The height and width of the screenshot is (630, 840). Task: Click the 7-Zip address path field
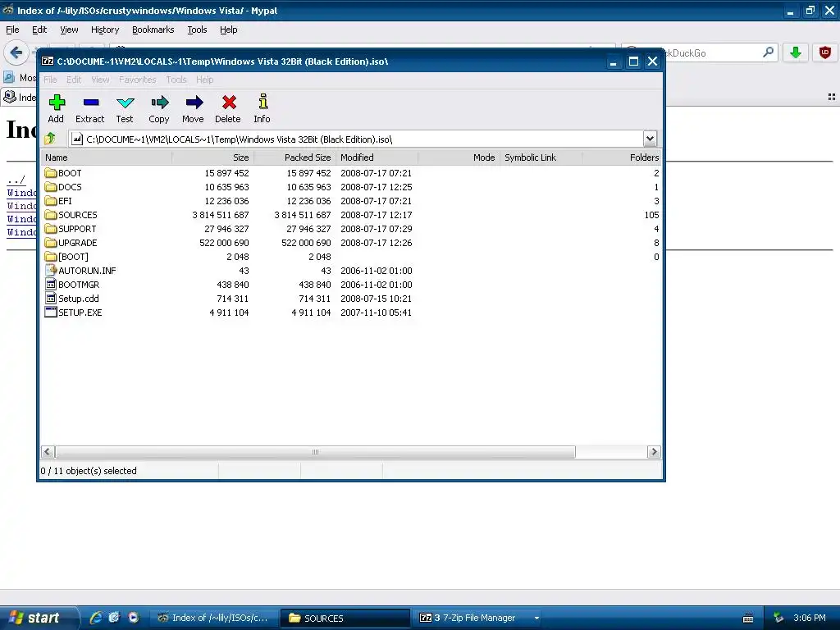(x=356, y=139)
